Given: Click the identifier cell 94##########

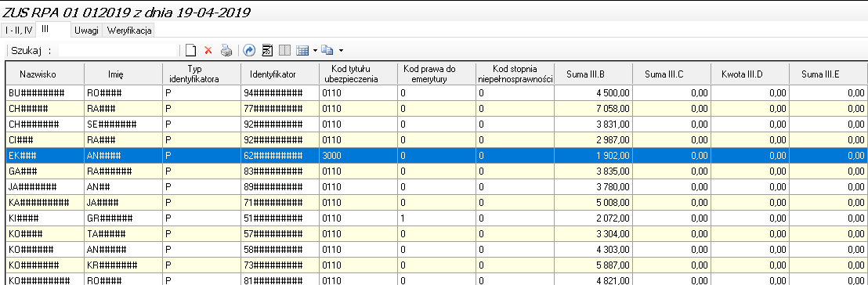Looking at the screenshot, I should 280,93.
